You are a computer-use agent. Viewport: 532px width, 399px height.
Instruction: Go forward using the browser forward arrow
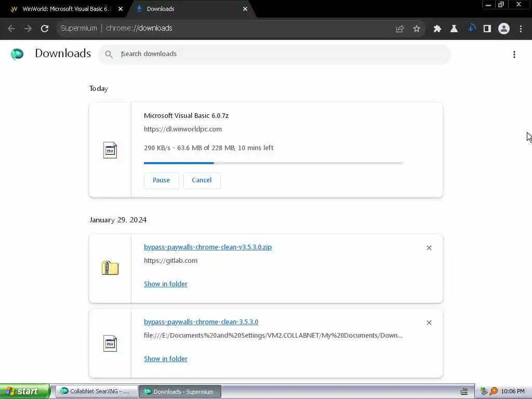click(x=28, y=29)
